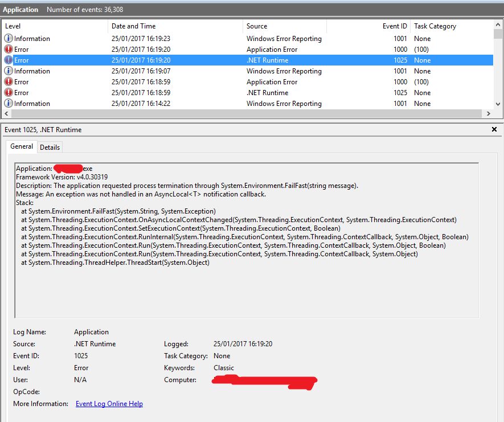Click Event ID 1000 in the 16:18:59 row

click(400, 82)
